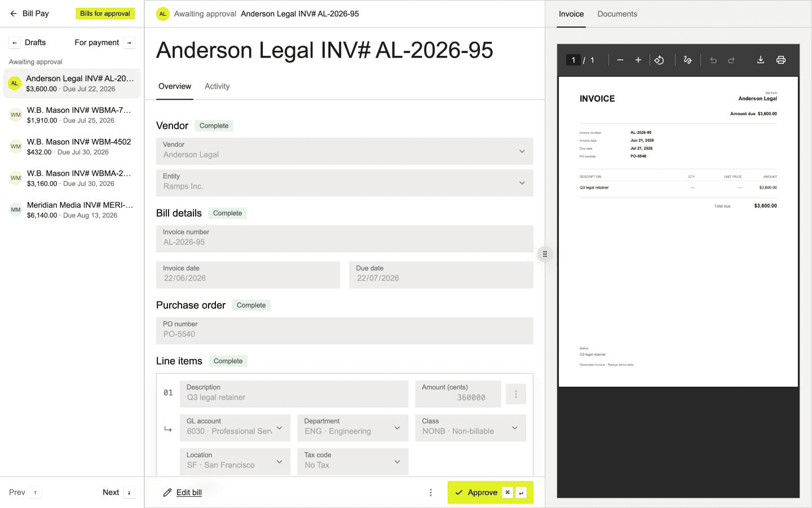Click the PDF page number box
The height and width of the screenshot is (508, 812).
click(573, 60)
